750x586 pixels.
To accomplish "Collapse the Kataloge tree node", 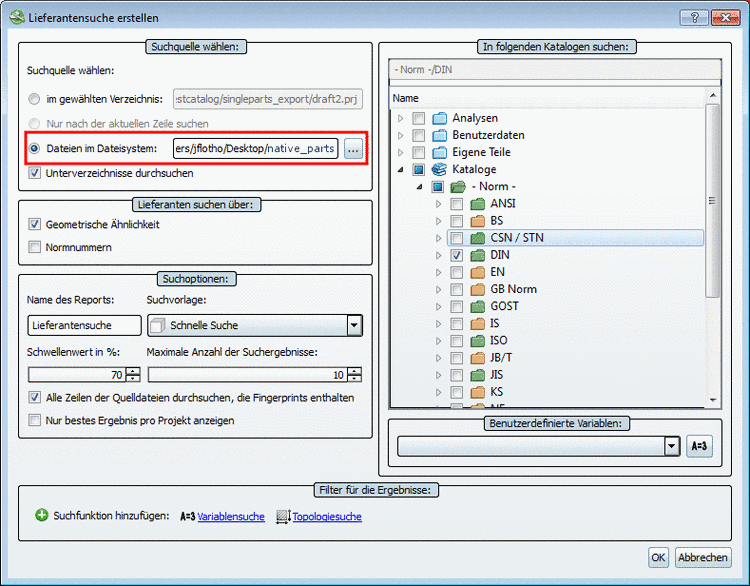I will coord(401,169).
